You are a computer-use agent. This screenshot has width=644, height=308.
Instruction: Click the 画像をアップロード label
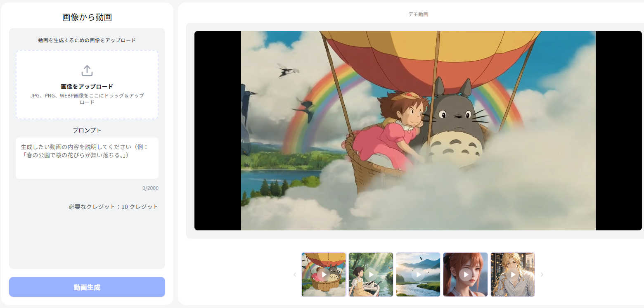pos(87,87)
